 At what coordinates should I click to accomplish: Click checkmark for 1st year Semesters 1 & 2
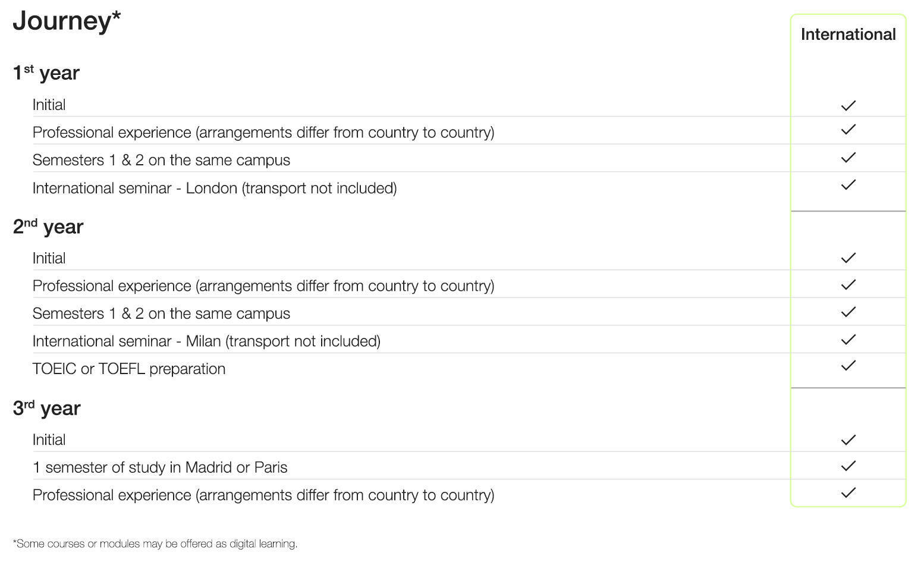(848, 158)
